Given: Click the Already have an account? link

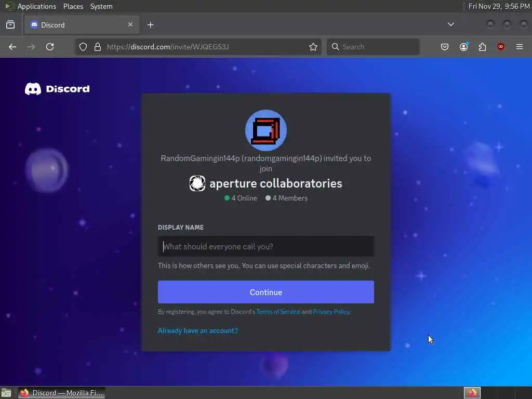Looking at the screenshot, I should pos(198,331).
